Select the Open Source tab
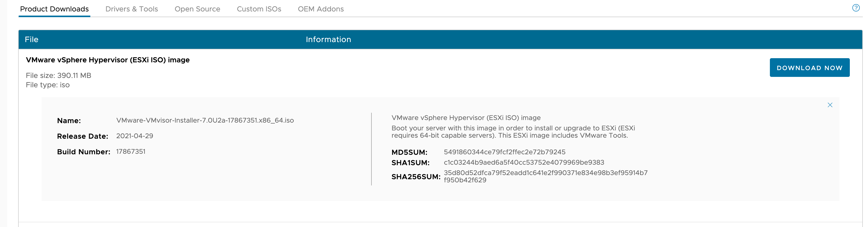 tap(197, 9)
